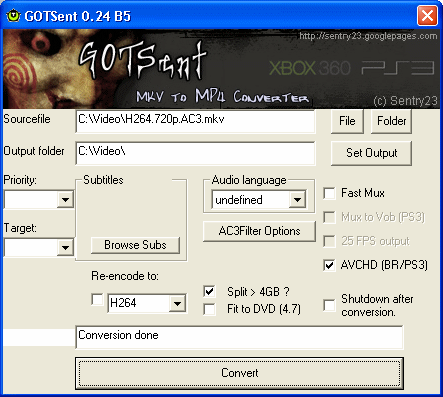Close the GOTSent window
This screenshot has width=443, height=397.
pyautogui.click(x=427, y=15)
